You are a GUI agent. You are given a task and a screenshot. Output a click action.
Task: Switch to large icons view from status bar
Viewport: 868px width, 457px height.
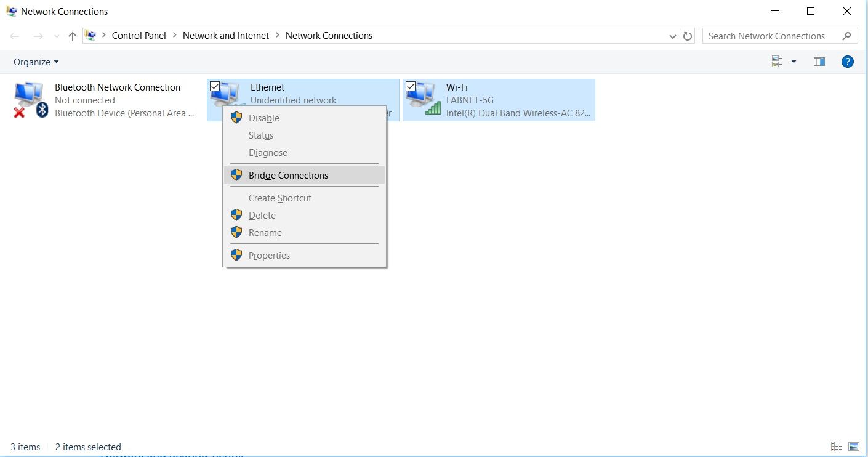(x=854, y=446)
